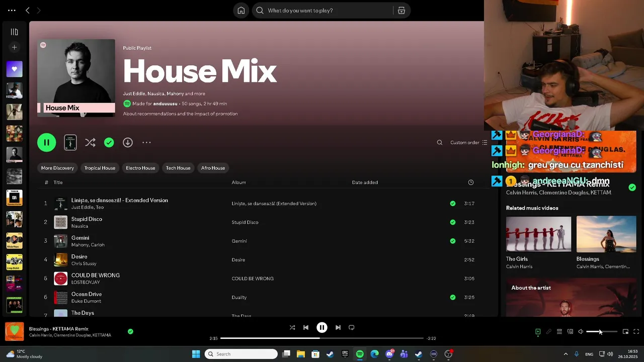644x362 pixels.
Task: Sort tracks by the Album column header
Action: tap(238, 183)
